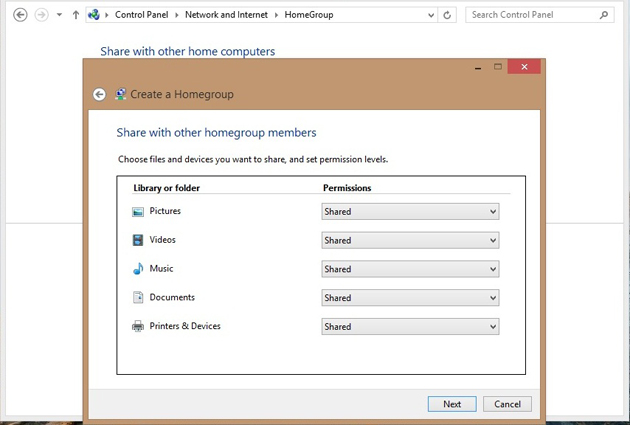630x425 pixels.
Task: Open the Pictures permissions dropdown
Action: (410, 212)
